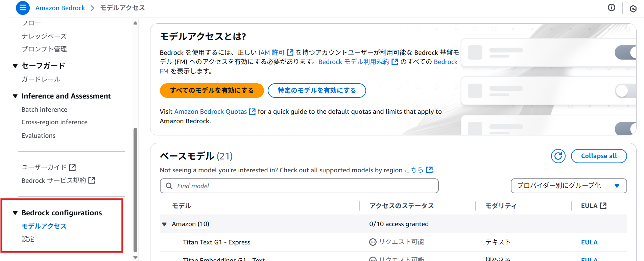The image size is (644, 261).
Task: Click the external link icon beside Bedrock サービス規約
Action: click(x=92, y=180)
